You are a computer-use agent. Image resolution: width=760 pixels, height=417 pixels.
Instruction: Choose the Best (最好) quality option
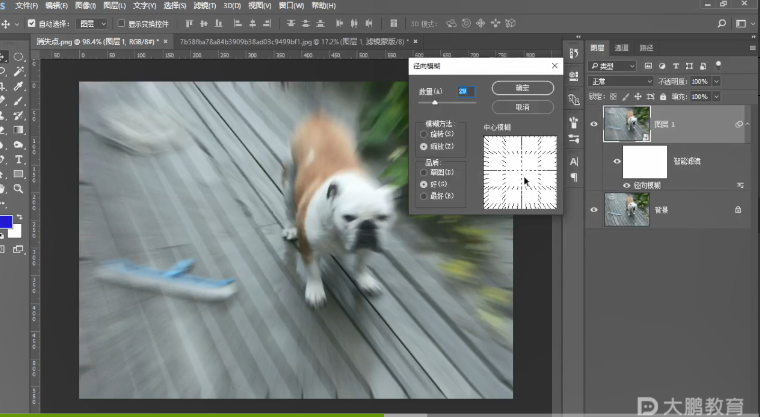coord(424,196)
